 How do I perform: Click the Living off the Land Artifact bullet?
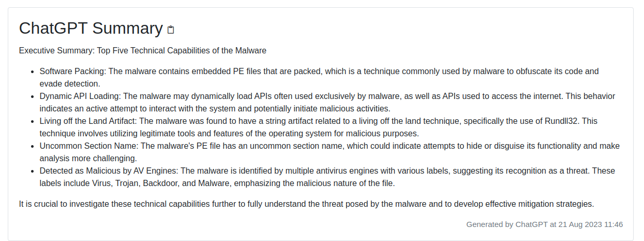pos(319,127)
